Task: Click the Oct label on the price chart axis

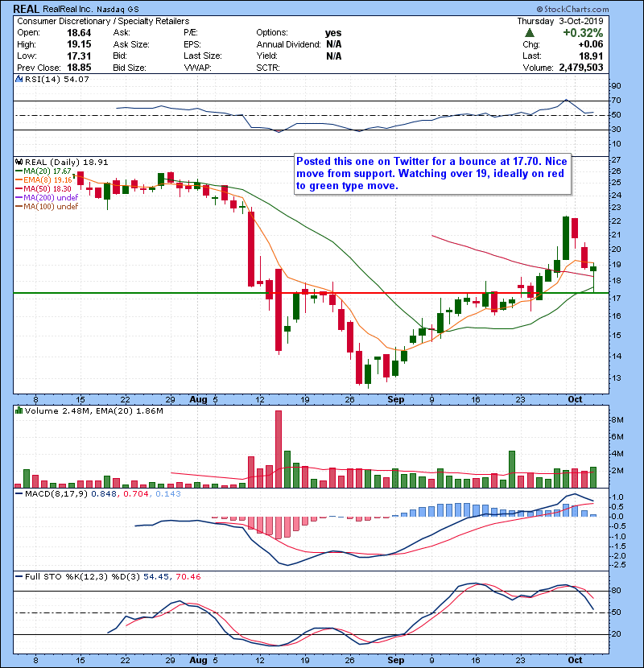Action: tap(575, 400)
